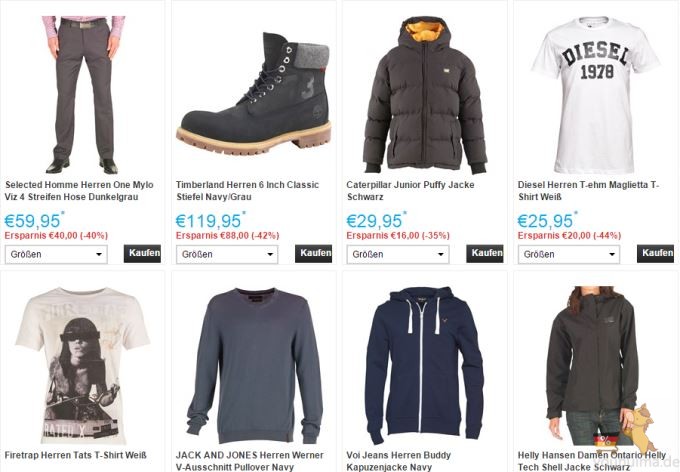Click Kaufen for Selected Homme Hose

142,253
